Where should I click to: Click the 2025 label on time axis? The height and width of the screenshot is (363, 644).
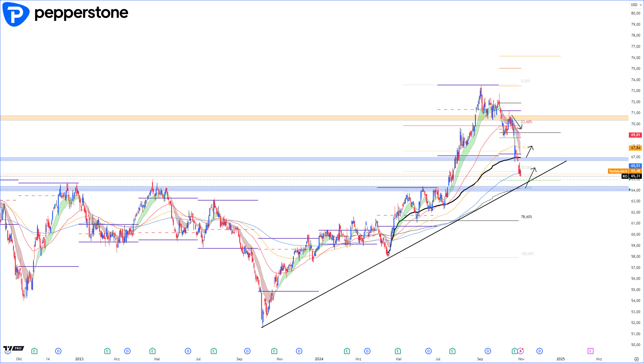tap(561, 359)
